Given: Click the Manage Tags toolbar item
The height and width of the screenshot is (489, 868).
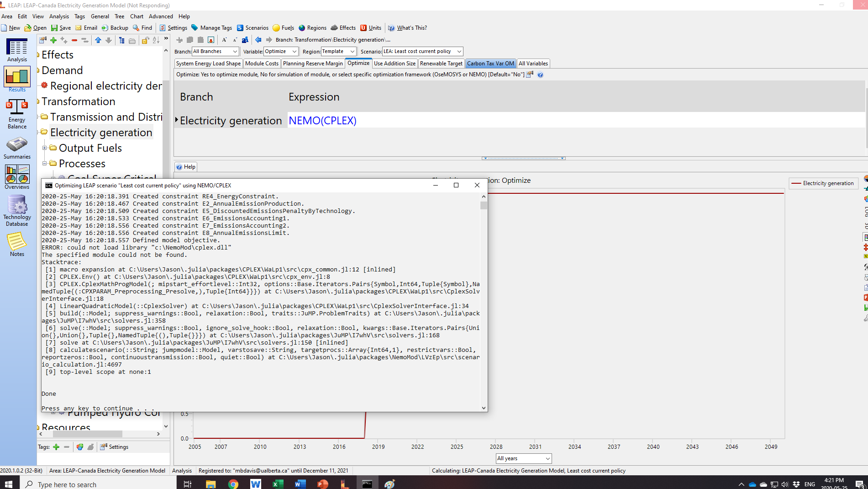Looking at the screenshot, I should [x=211, y=28].
